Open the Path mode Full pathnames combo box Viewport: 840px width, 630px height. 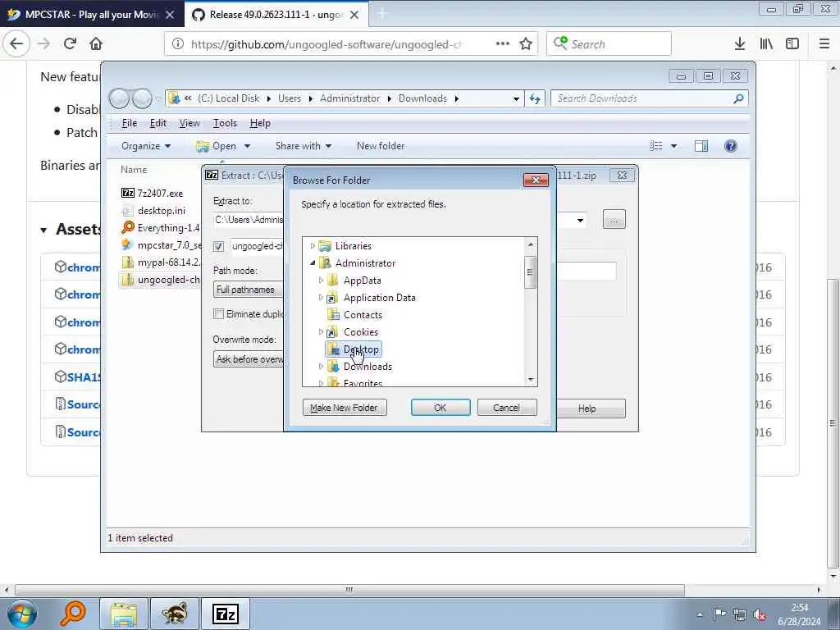248,290
